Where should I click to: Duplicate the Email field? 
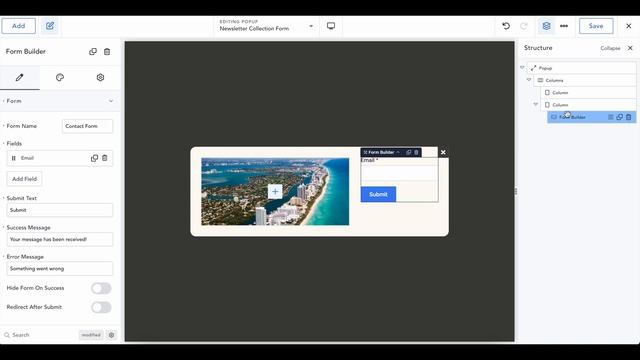coord(94,158)
